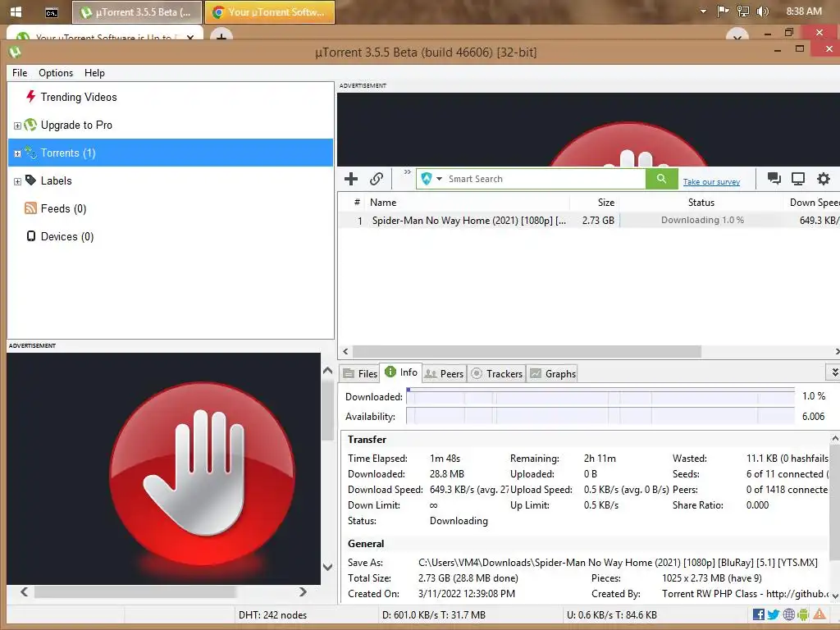Switch to the Graphs tab

pyautogui.click(x=553, y=373)
